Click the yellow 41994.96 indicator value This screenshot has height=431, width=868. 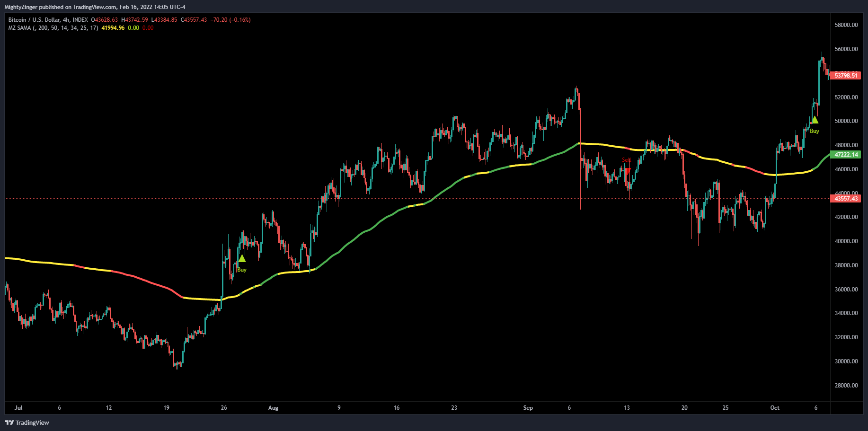pos(113,28)
